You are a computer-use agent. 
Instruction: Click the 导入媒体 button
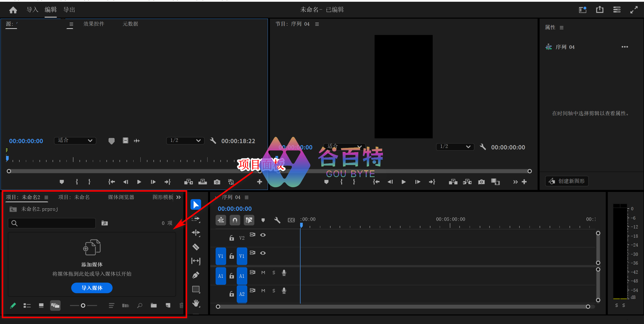92,288
